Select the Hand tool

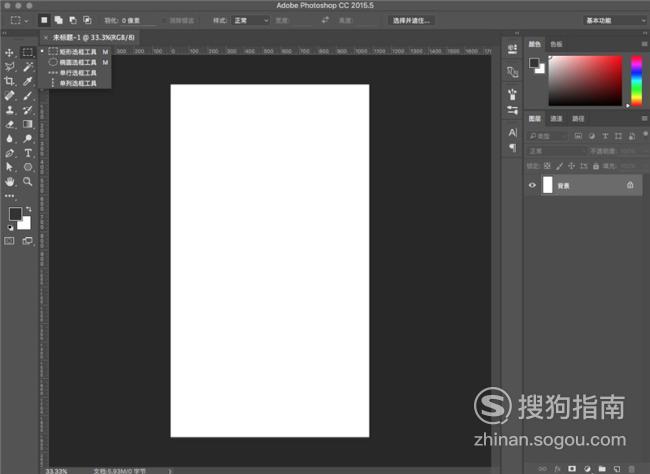pos(9,182)
